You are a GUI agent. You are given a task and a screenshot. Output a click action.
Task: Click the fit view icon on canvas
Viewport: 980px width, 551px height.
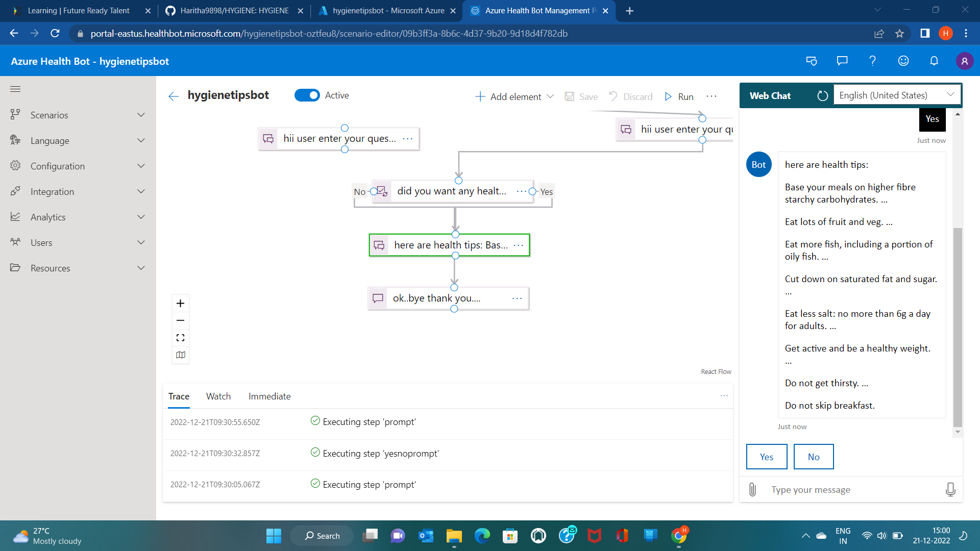[180, 338]
